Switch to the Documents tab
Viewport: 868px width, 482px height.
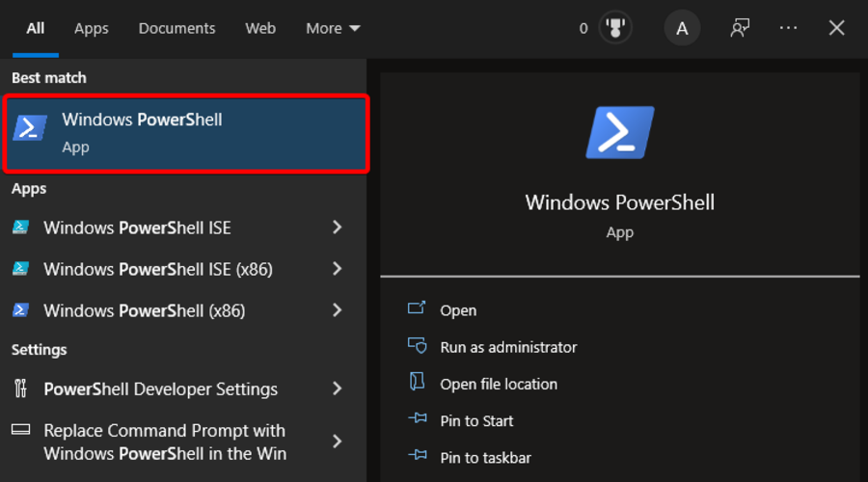pyautogui.click(x=176, y=28)
